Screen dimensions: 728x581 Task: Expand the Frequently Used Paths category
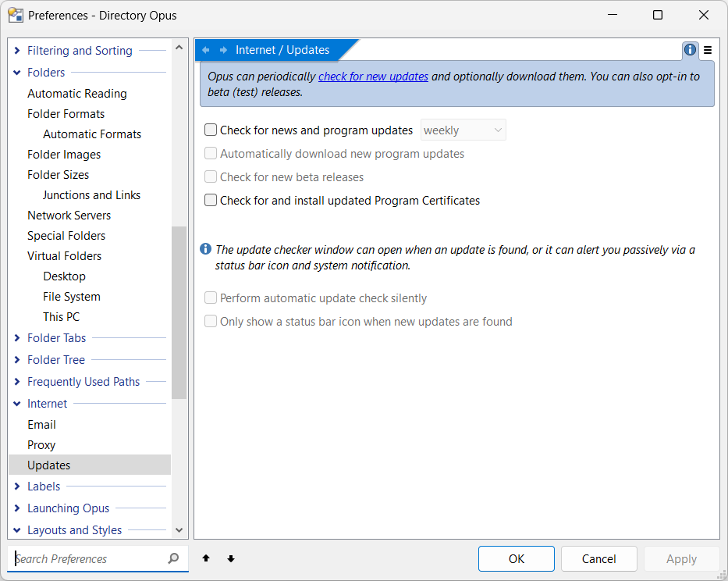[x=17, y=382]
